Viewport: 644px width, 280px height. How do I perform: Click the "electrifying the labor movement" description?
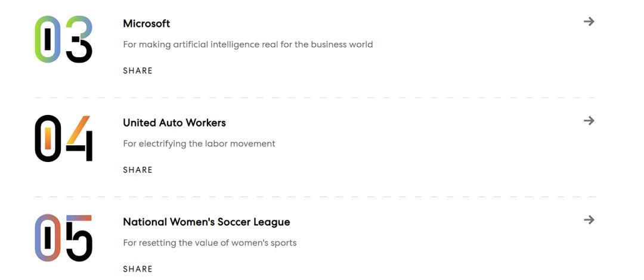(x=199, y=144)
